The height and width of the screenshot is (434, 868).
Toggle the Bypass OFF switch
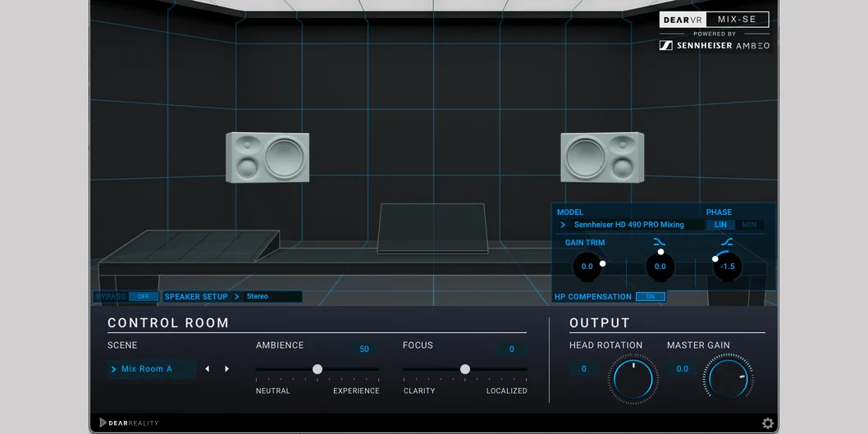tap(144, 297)
